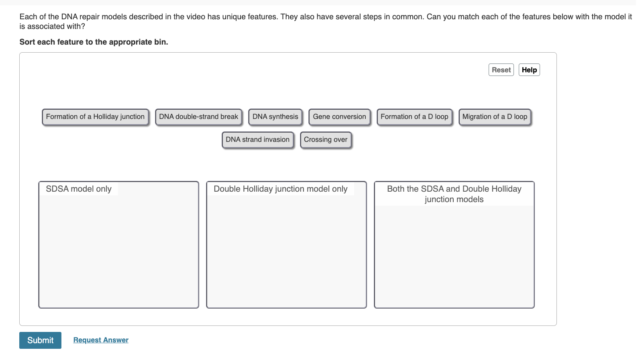Click the Submit button
Viewport: 644px width, 352px height.
40,340
